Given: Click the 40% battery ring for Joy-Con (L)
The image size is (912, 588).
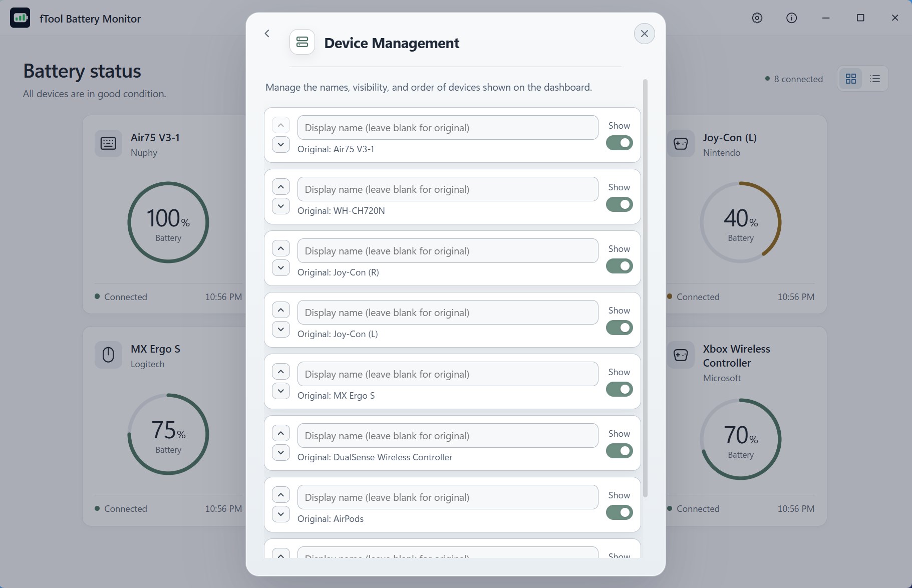Looking at the screenshot, I should pos(741,222).
